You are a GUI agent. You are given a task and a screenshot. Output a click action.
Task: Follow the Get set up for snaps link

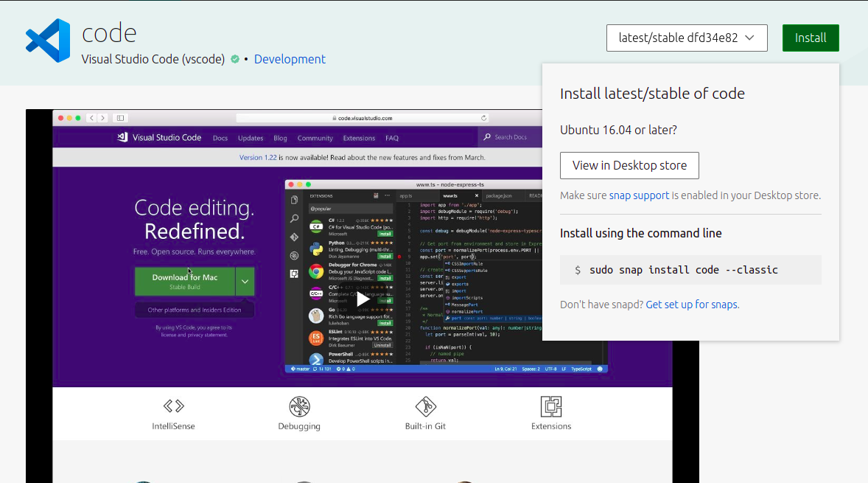pyautogui.click(x=691, y=305)
